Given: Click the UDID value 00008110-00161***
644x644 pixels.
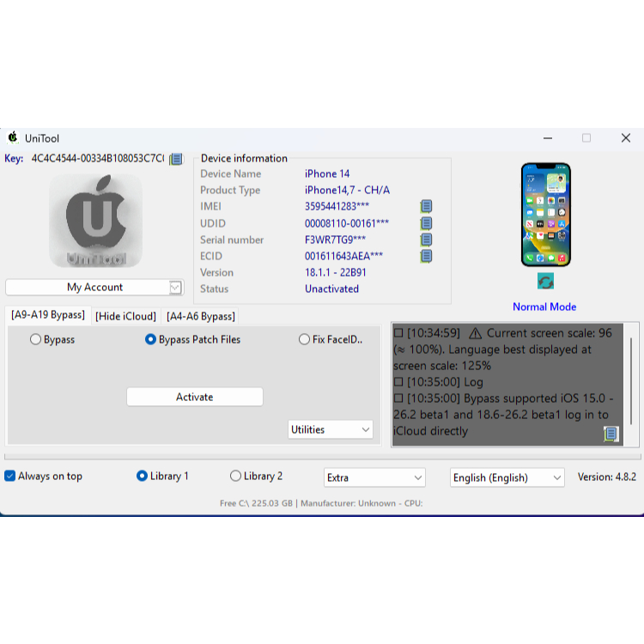Looking at the screenshot, I should [347, 223].
